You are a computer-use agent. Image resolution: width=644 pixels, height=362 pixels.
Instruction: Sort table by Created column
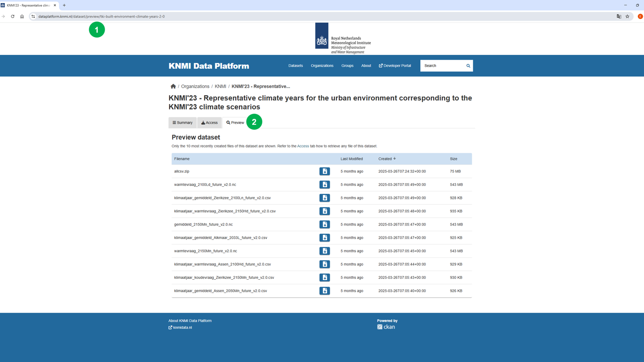coord(387,159)
